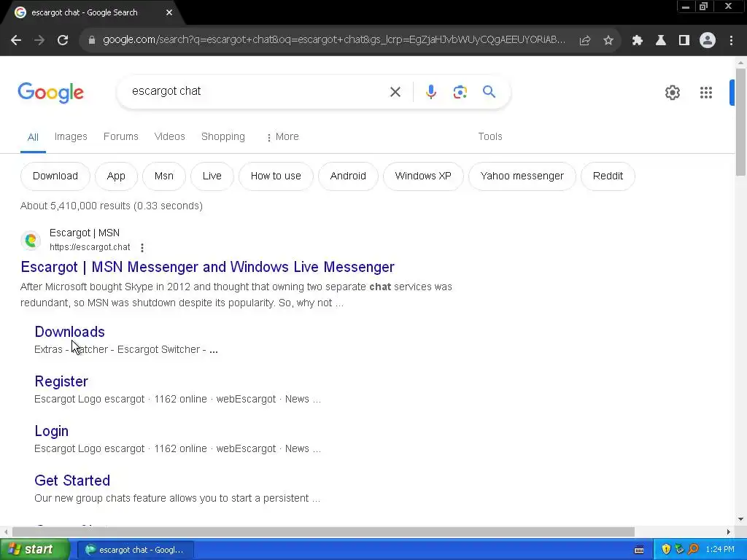Open Google quick settings gear

(x=672, y=93)
